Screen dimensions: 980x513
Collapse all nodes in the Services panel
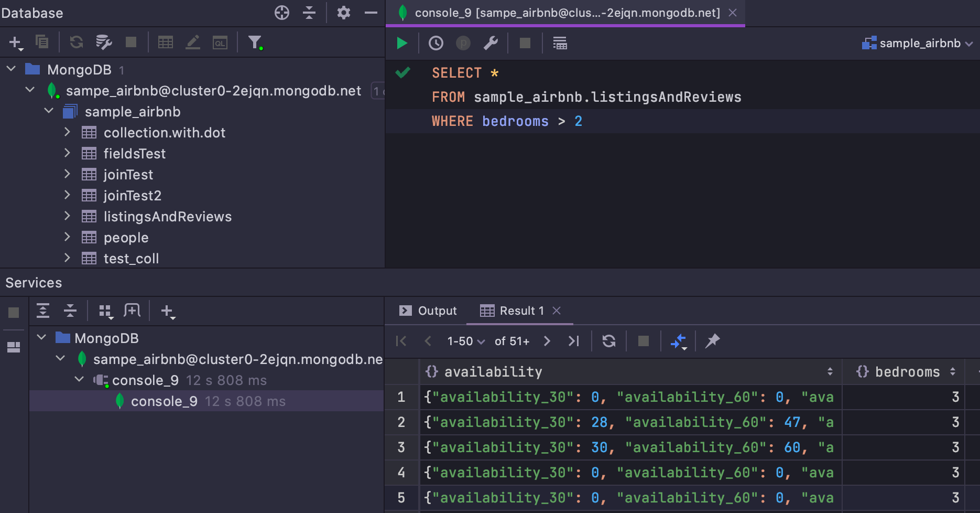(71, 310)
